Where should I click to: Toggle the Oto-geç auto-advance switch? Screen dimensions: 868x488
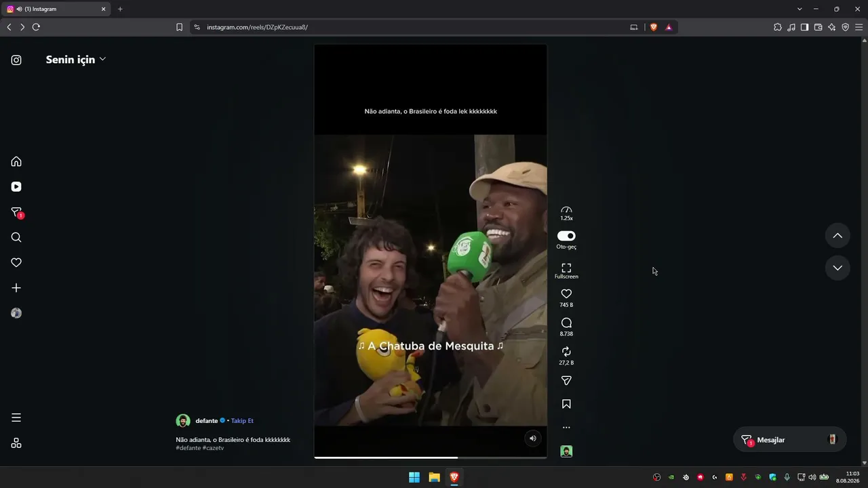point(566,236)
